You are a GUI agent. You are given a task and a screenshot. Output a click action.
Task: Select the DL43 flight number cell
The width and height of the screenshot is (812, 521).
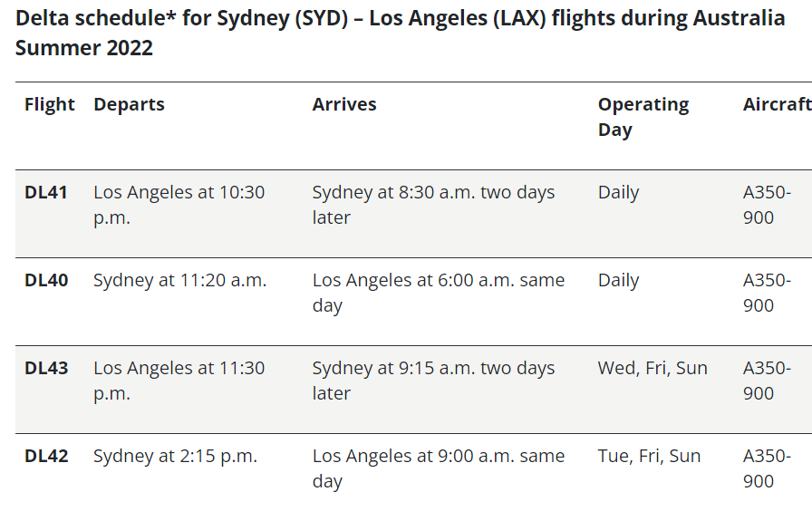[x=46, y=369]
